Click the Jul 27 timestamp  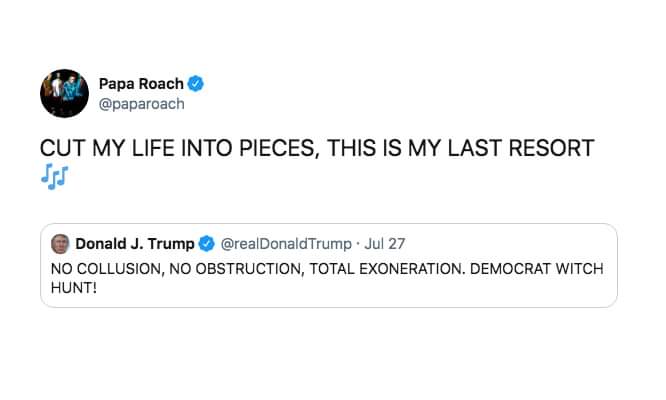coord(384,244)
